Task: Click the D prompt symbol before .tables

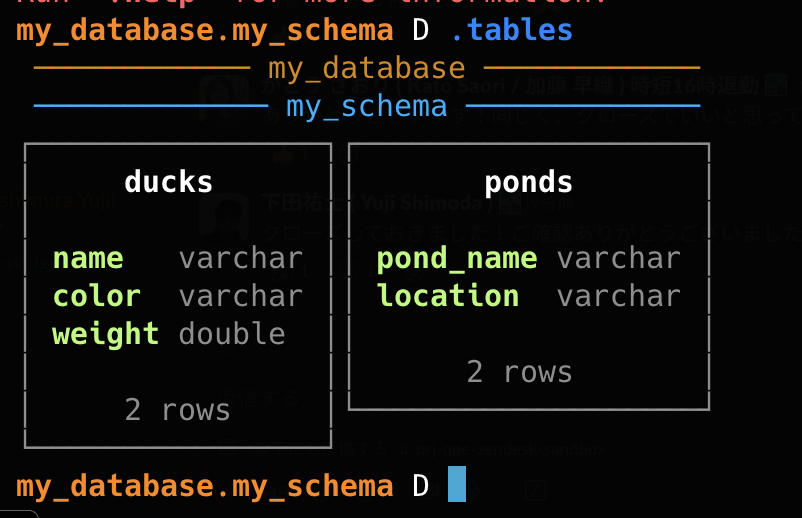Action: [x=421, y=30]
